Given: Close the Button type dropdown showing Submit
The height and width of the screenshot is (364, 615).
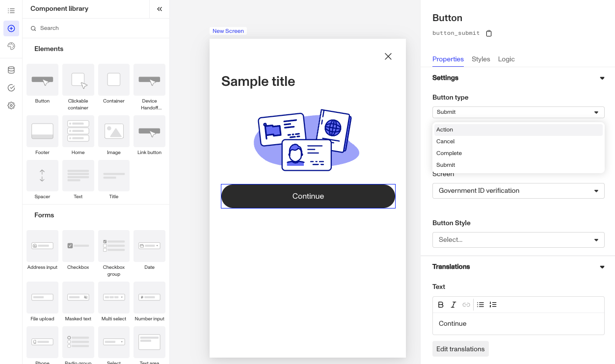Looking at the screenshot, I should (x=518, y=112).
